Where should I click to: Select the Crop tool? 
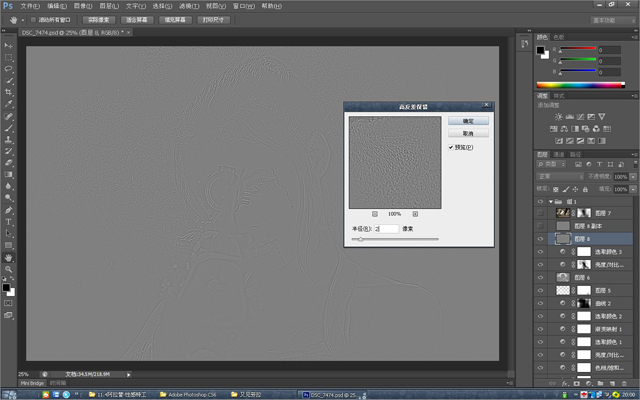pyautogui.click(x=8, y=92)
